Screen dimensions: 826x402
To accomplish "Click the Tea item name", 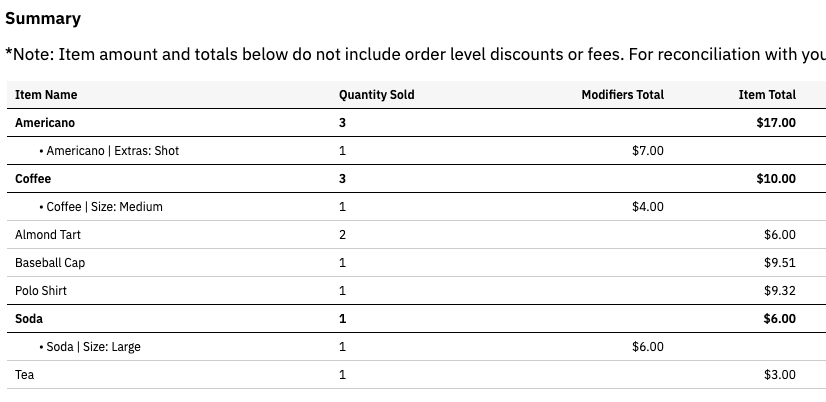I will pyautogui.click(x=24, y=375).
